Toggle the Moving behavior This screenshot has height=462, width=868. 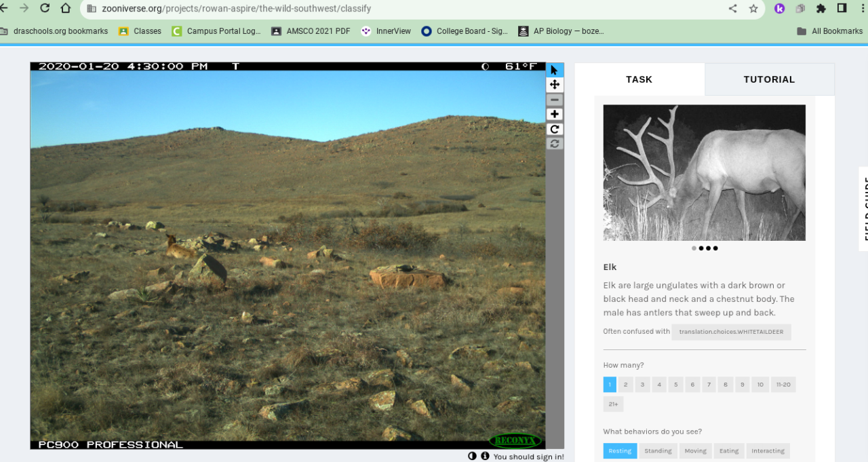tap(695, 451)
